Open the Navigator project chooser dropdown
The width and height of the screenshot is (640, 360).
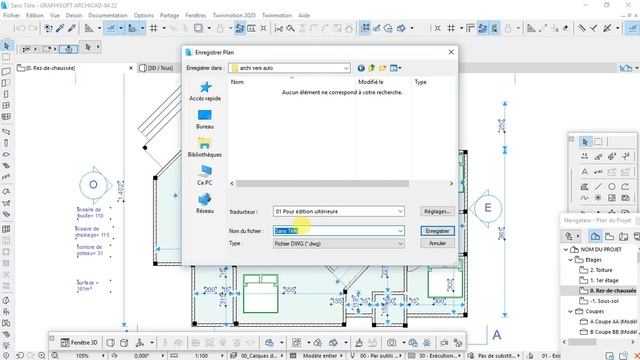(572, 236)
